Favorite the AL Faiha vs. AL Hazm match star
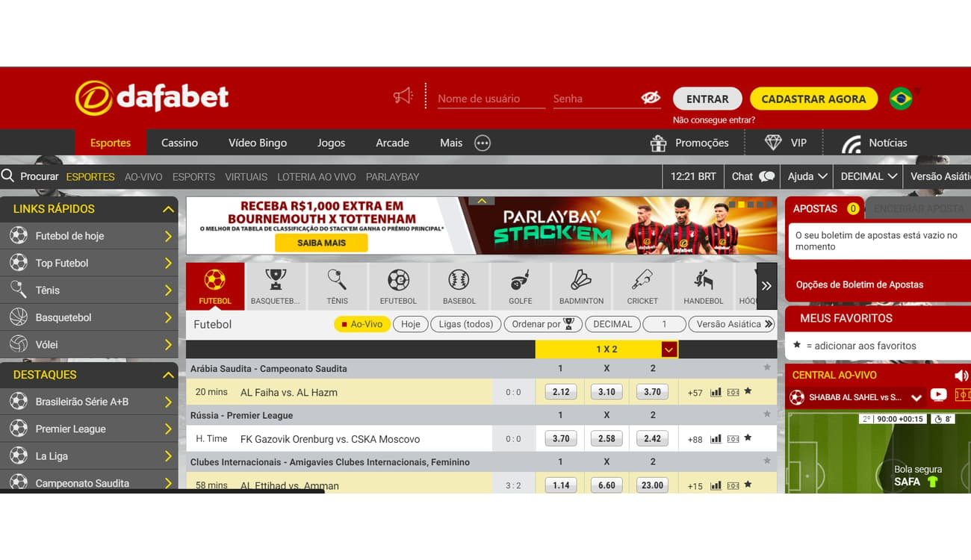 pos(748,391)
